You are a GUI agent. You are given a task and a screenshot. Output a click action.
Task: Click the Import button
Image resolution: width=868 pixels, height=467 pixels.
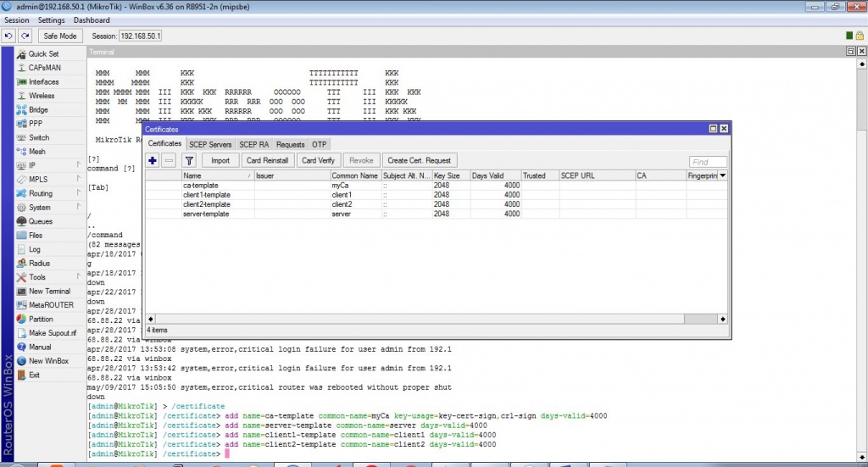tap(220, 160)
